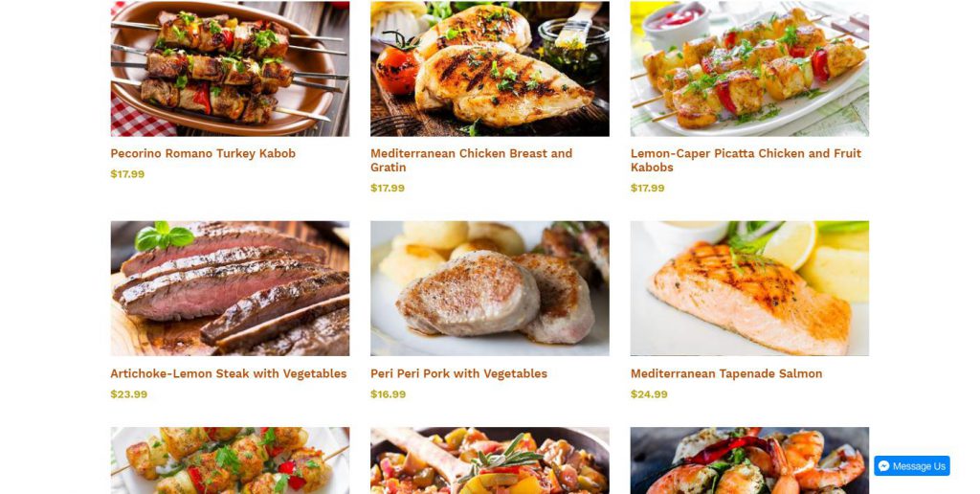Click the $23.99 steak price
The width and height of the screenshot is (980, 494).
point(129,393)
